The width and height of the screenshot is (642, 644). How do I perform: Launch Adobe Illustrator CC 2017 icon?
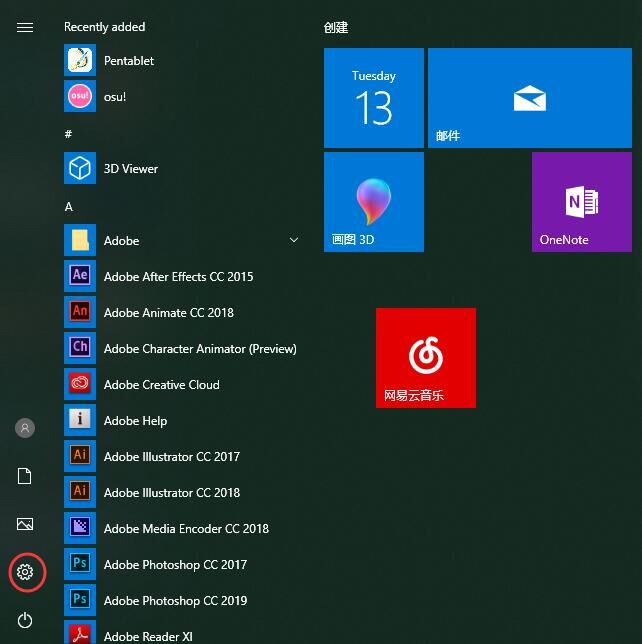(80, 456)
